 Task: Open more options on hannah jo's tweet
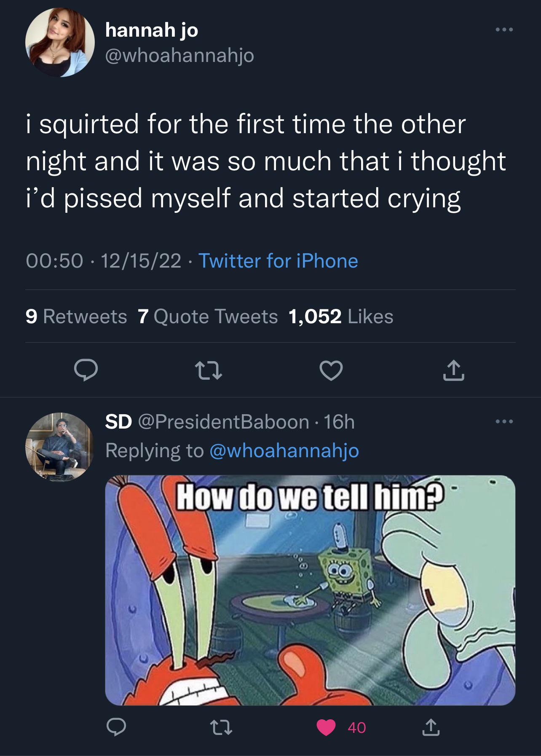tap(504, 30)
